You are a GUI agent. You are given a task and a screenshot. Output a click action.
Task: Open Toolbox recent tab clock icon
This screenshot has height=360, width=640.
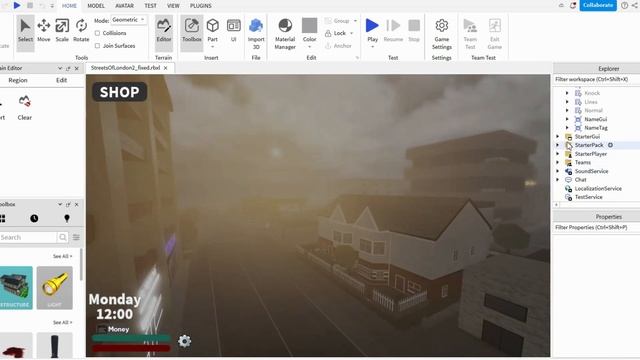(x=34, y=218)
